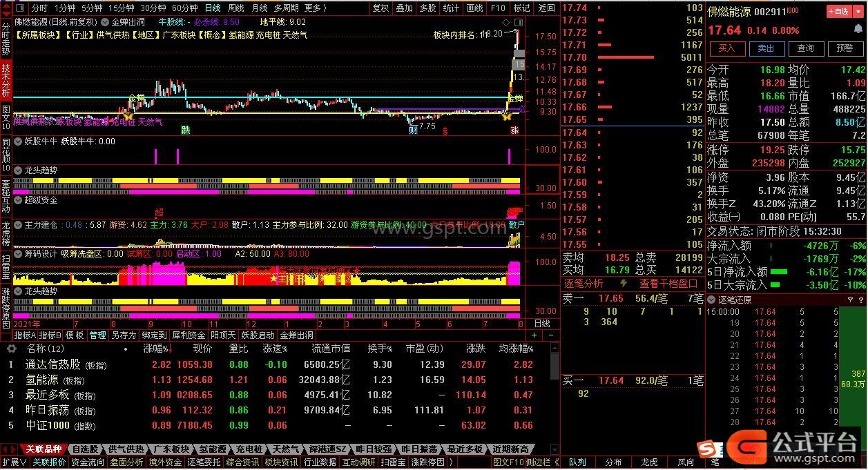The height and width of the screenshot is (470, 868).
Task: Add stock to watchlist with 自选 button
Action: [838, 12]
